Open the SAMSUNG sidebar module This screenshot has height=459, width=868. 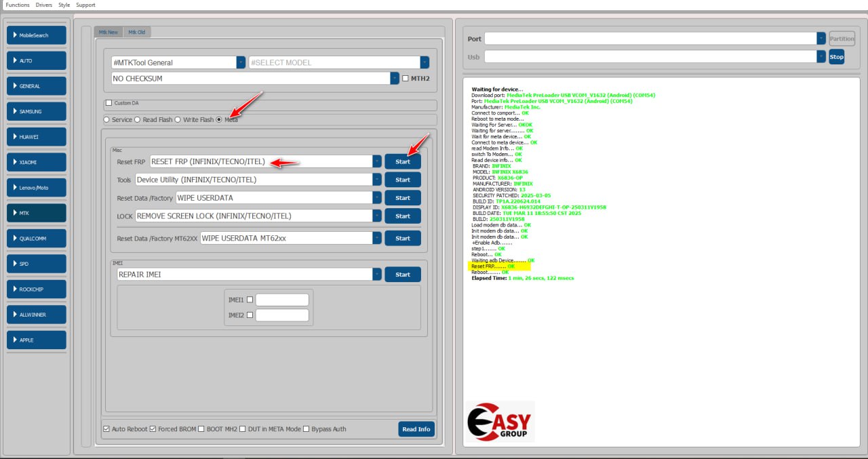point(37,111)
